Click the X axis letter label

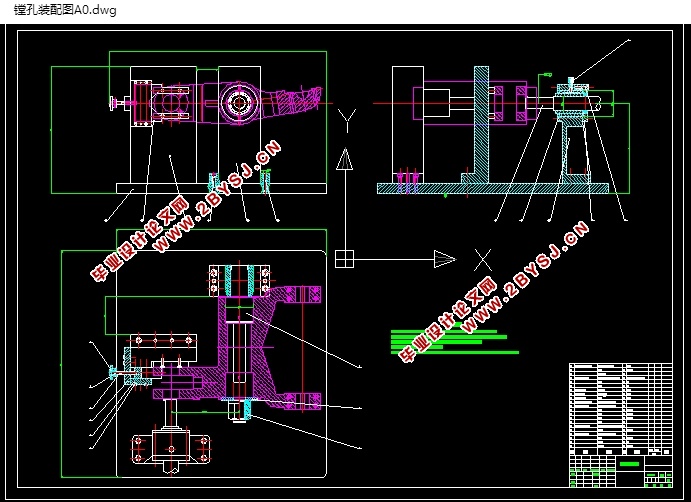(x=483, y=260)
